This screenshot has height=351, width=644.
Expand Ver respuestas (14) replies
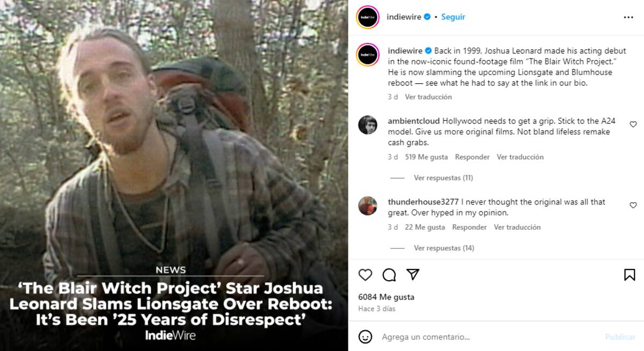pyautogui.click(x=444, y=248)
